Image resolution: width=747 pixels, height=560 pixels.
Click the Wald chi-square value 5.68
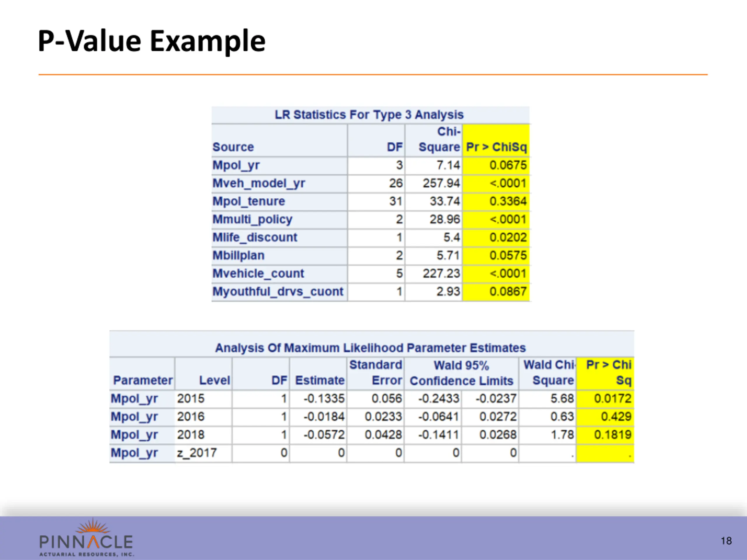click(562, 399)
